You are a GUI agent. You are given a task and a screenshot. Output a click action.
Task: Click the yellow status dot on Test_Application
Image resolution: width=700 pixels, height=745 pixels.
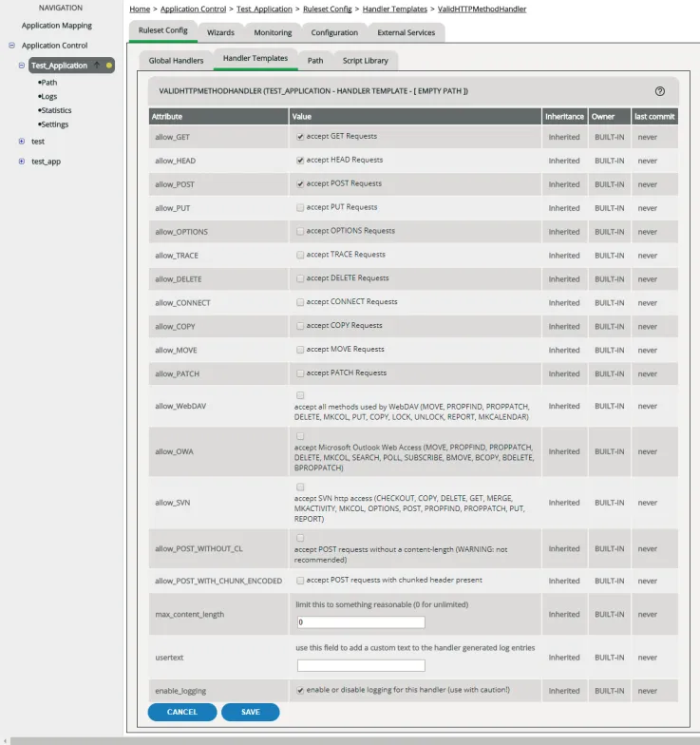pos(109,65)
